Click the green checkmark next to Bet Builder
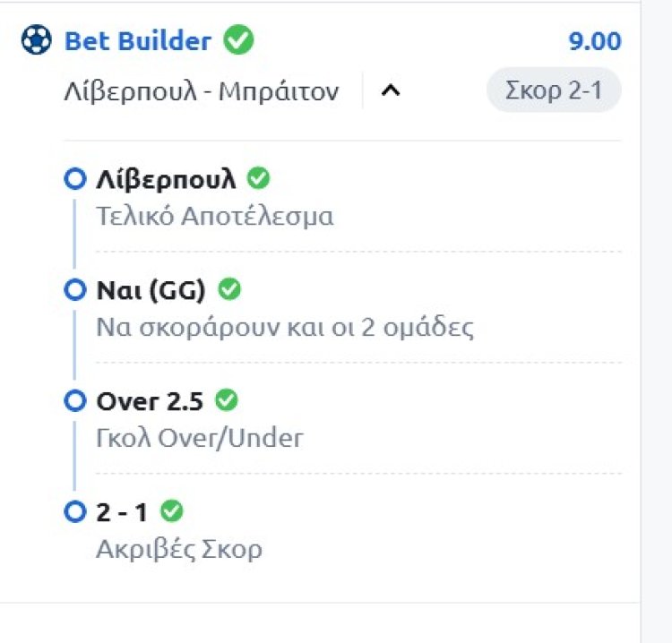The height and width of the screenshot is (643, 672). pyautogui.click(x=238, y=40)
